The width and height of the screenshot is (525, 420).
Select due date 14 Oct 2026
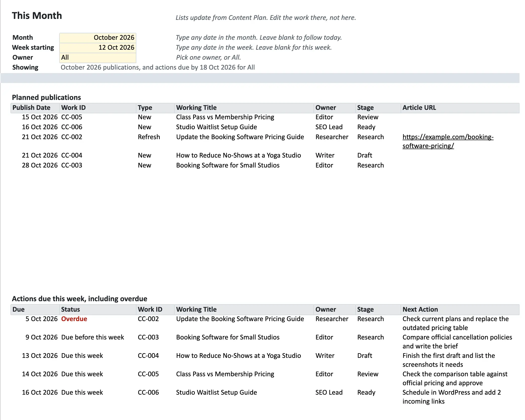(40, 374)
